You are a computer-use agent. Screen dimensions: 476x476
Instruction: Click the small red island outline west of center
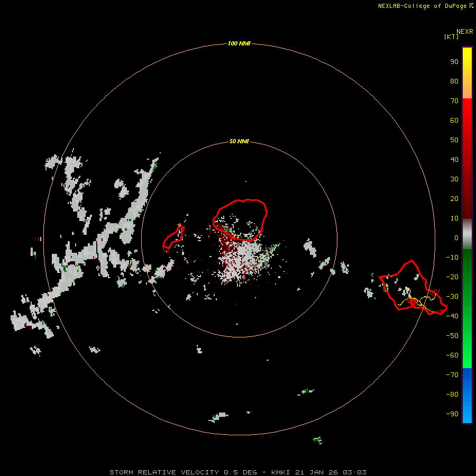pyautogui.click(x=173, y=238)
